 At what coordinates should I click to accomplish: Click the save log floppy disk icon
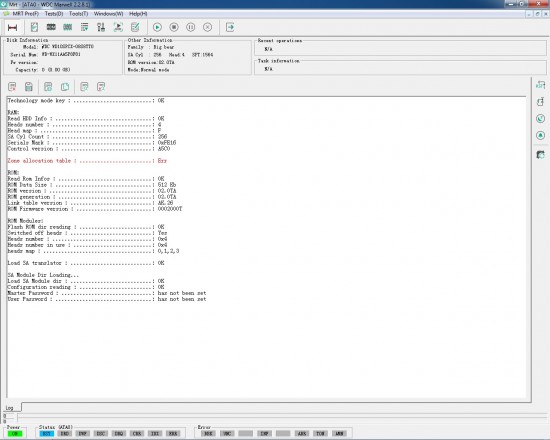point(29,87)
